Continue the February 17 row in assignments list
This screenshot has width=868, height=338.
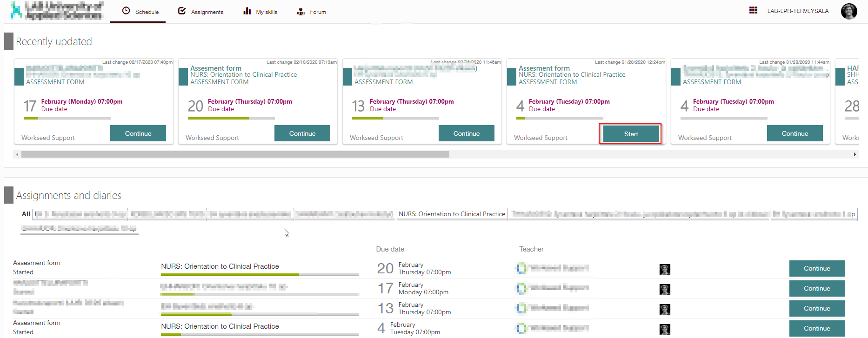[817, 288]
